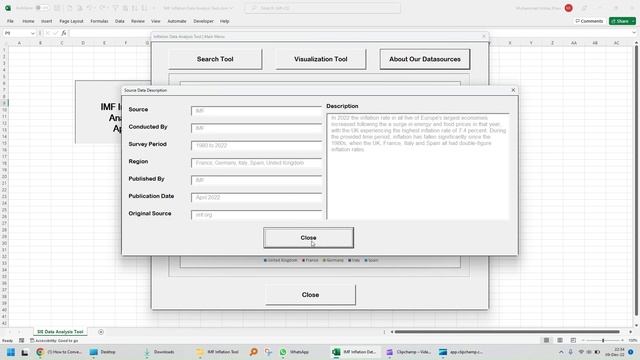
Task: Click the Published By text field
Action: click(x=256, y=180)
